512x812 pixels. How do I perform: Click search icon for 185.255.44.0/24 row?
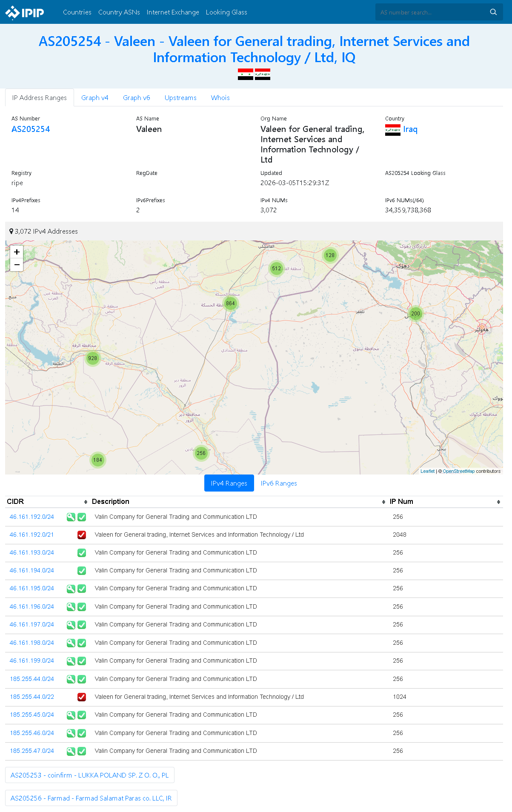71,679
